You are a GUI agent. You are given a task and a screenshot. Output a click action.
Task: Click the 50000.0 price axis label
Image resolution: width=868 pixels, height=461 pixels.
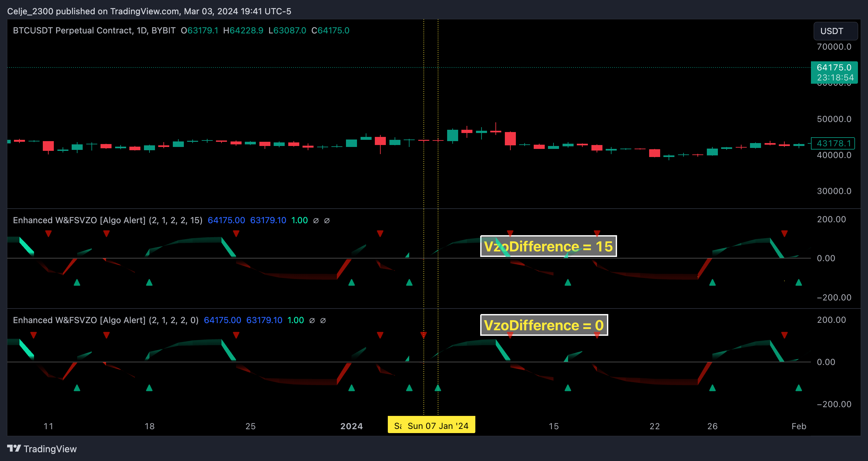coord(834,119)
